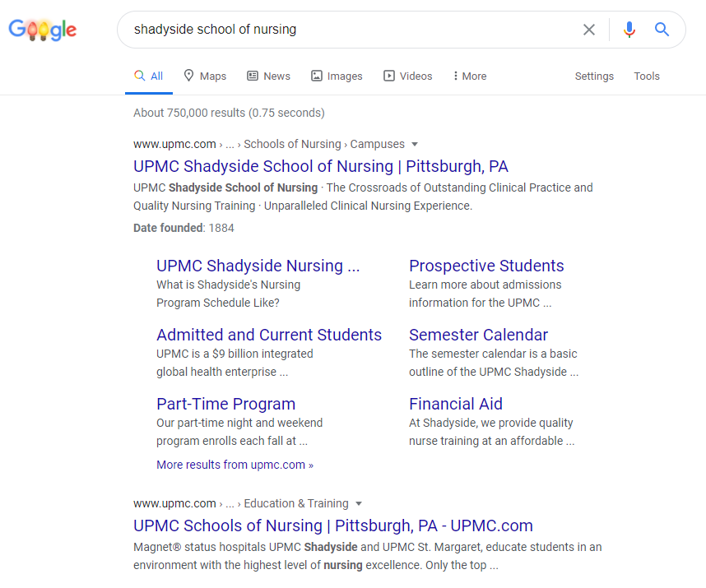Expand the More search categories menu

click(x=469, y=76)
